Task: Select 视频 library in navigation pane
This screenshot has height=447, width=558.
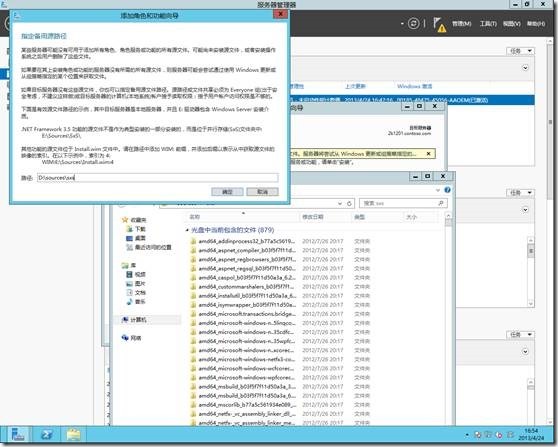Action: (136, 274)
